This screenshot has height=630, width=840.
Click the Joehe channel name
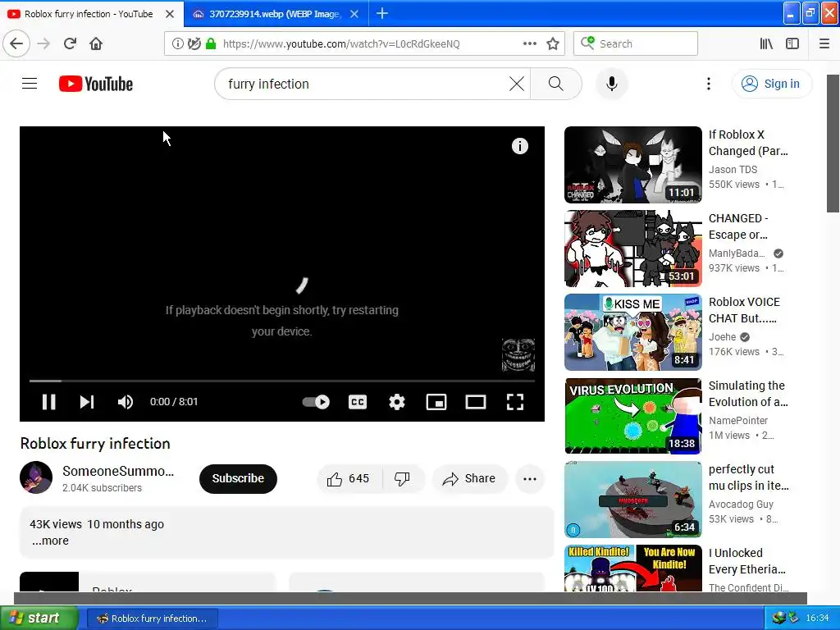(722, 337)
